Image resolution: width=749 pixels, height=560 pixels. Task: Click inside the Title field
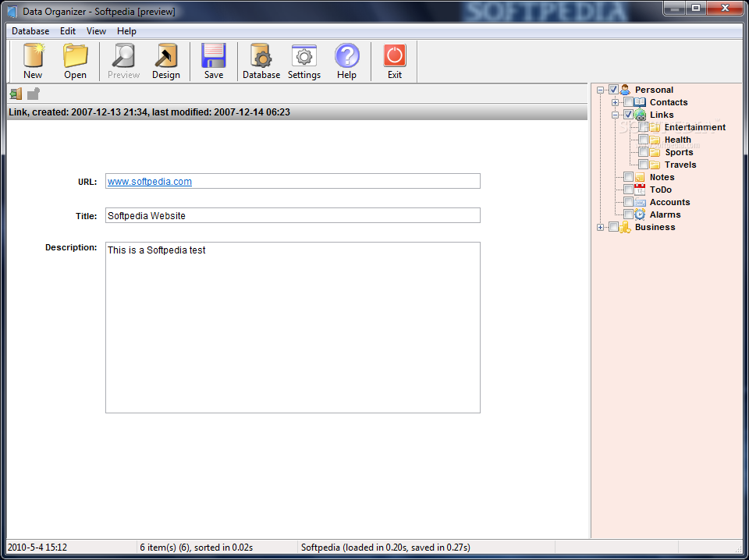[x=293, y=215]
